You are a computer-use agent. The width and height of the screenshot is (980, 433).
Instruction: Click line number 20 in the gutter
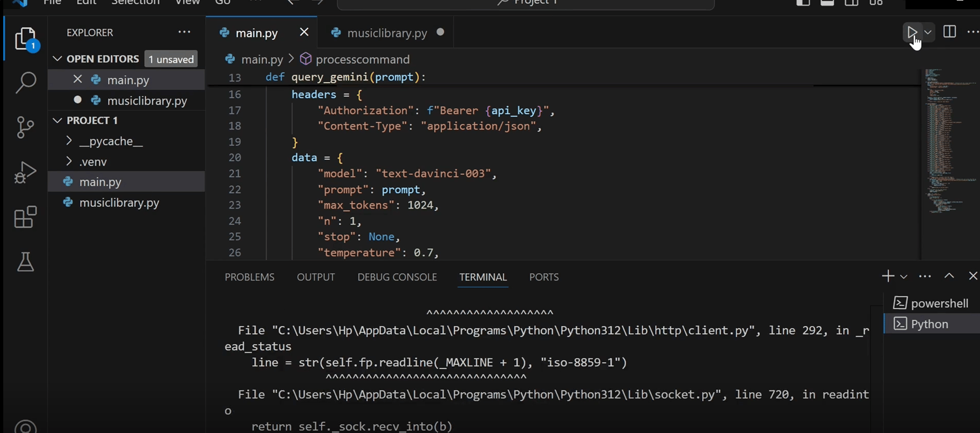click(235, 158)
